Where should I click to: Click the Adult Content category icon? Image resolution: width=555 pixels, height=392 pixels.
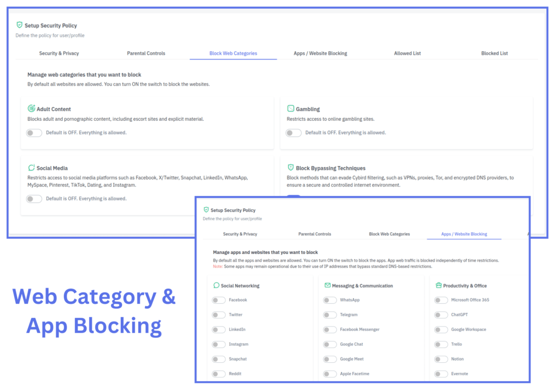click(31, 109)
